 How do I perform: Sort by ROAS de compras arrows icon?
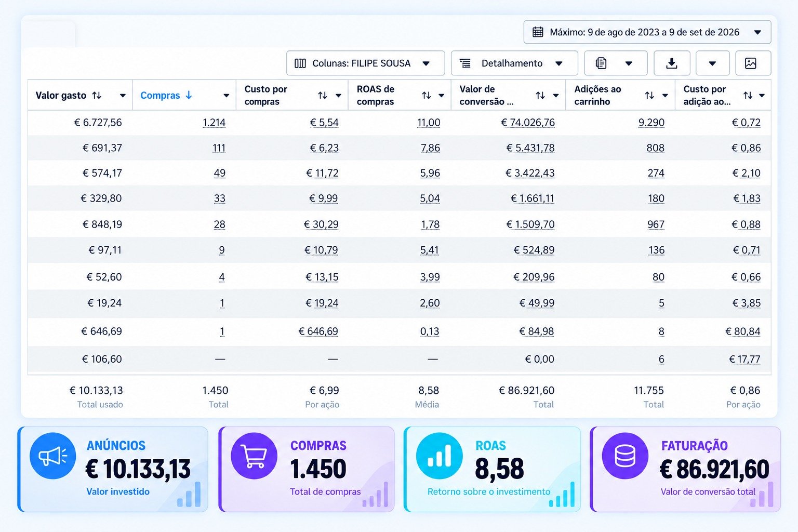(x=427, y=95)
